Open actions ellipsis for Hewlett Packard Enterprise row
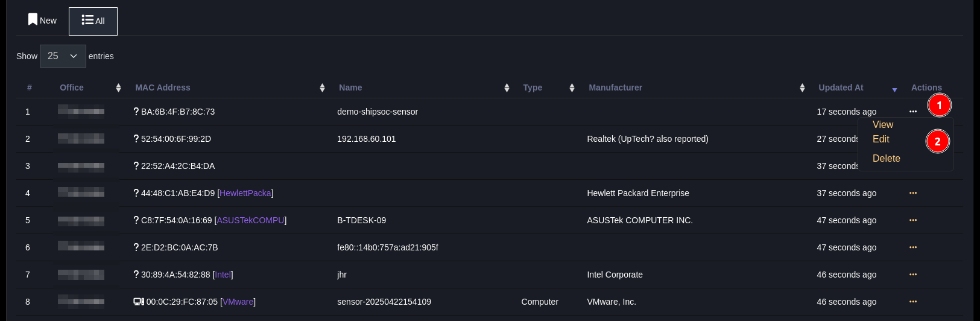This screenshot has width=980, height=321. pos(912,193)
